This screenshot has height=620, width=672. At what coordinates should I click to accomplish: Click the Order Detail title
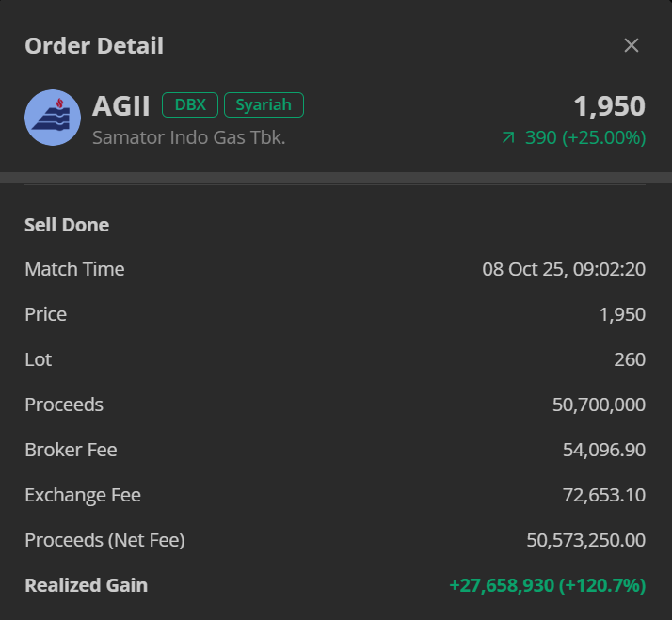pos(94,45)
